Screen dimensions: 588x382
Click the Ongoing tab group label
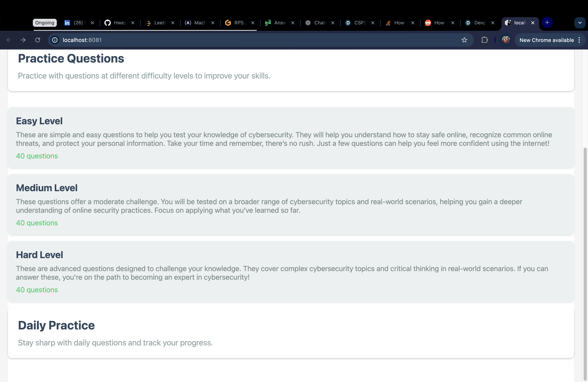45,23
